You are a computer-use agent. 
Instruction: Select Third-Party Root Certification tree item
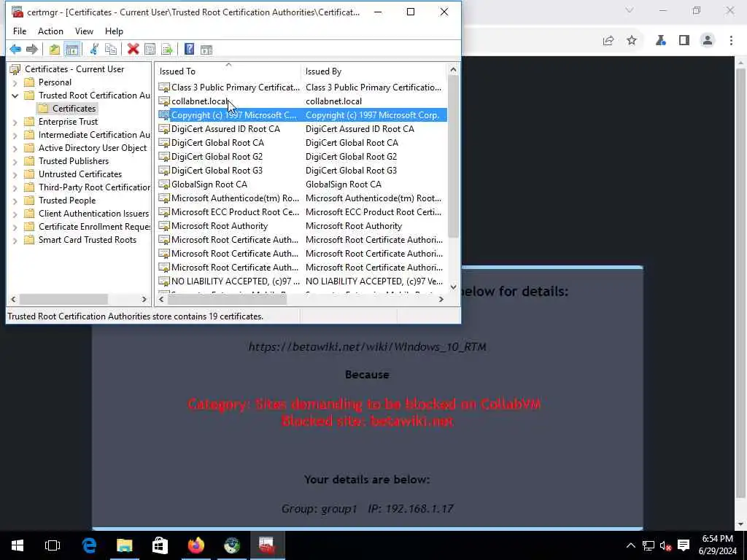point(94,187)
